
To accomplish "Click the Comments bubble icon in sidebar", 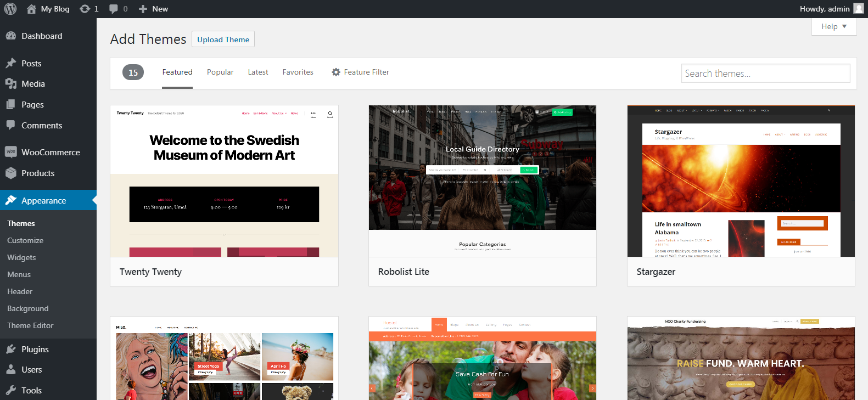I will coord(11,125).
